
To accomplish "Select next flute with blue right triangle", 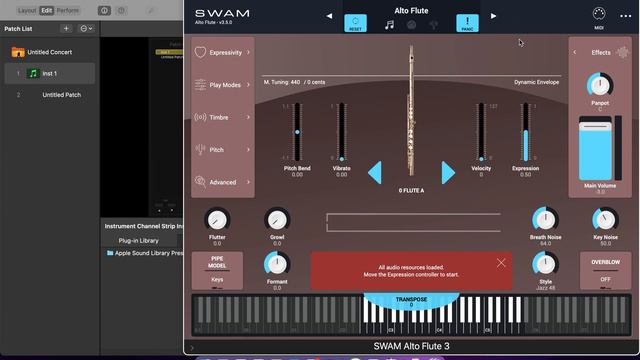I will click(x=448, y=173).
